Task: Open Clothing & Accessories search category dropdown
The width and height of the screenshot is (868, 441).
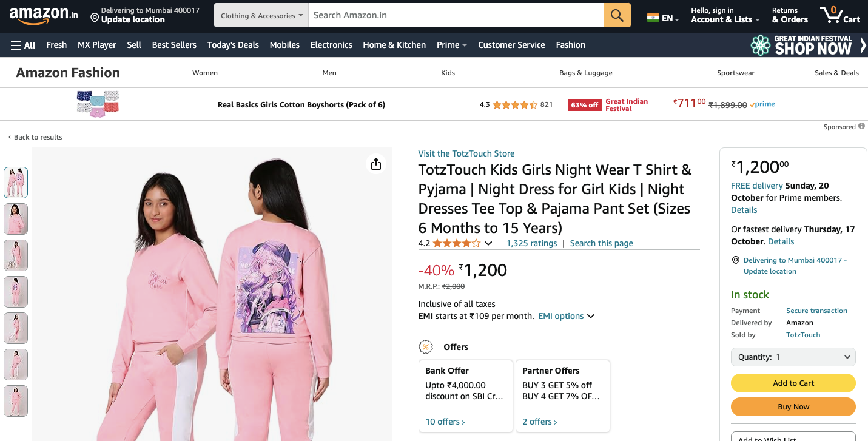Action: coord(261,16)
